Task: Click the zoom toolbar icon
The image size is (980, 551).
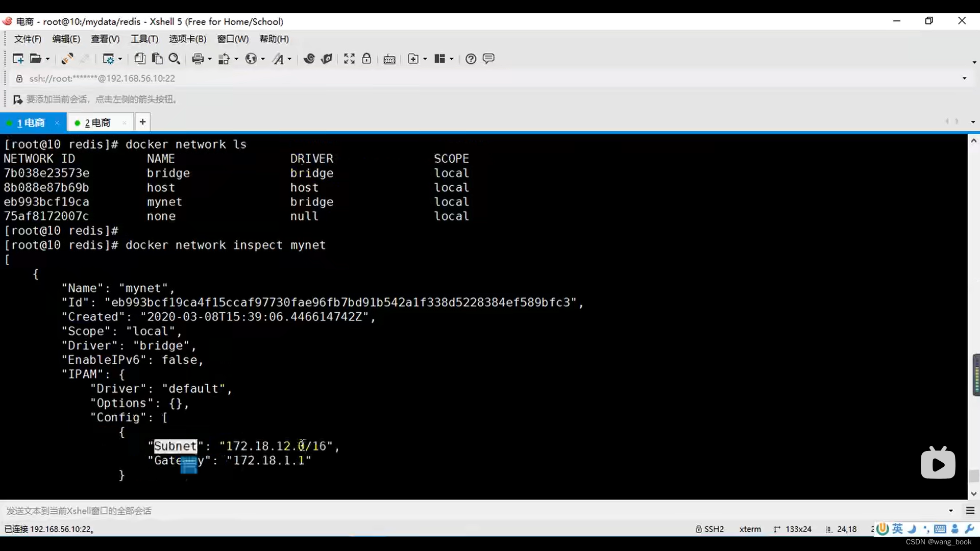Action: point(174,59)
